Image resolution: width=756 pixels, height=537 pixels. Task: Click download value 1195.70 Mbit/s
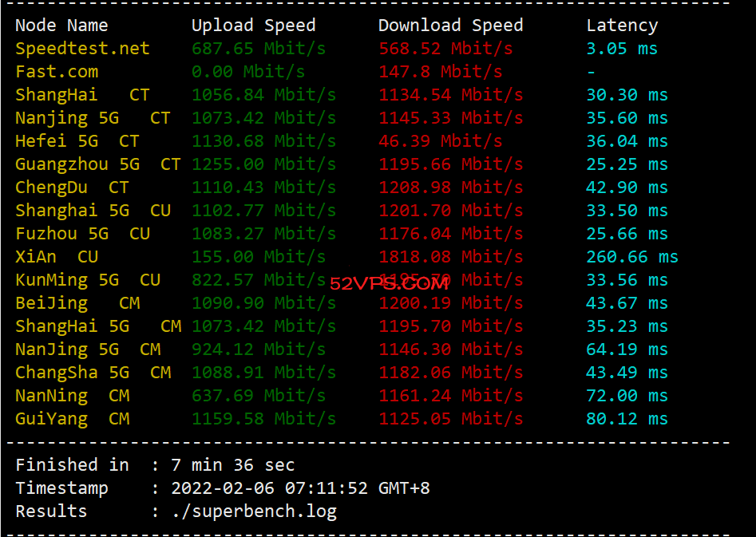pos(451,326)
